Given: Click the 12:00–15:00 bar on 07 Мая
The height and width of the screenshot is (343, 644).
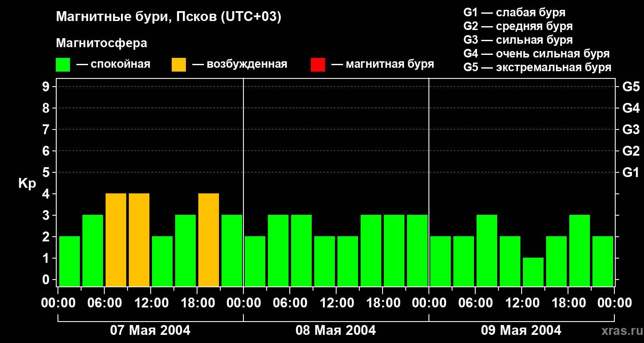Looking at the screenshot, I should (x=162, y=261).
